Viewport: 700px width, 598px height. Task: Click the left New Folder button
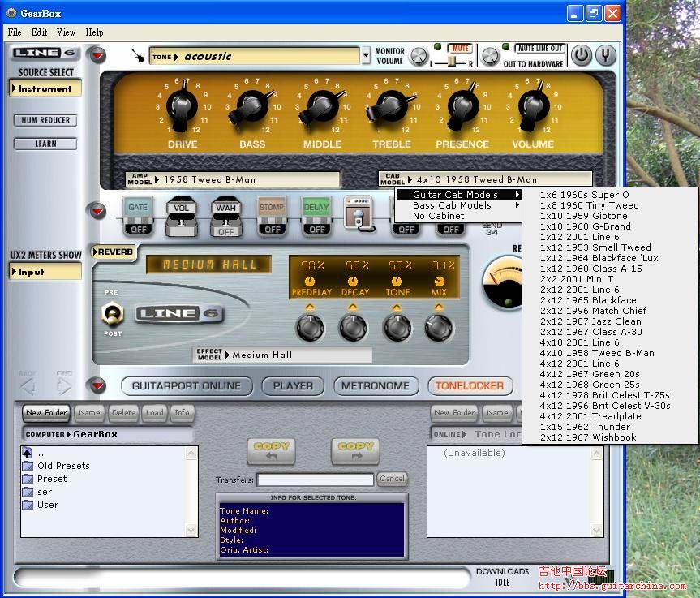(x=46, y=413)
